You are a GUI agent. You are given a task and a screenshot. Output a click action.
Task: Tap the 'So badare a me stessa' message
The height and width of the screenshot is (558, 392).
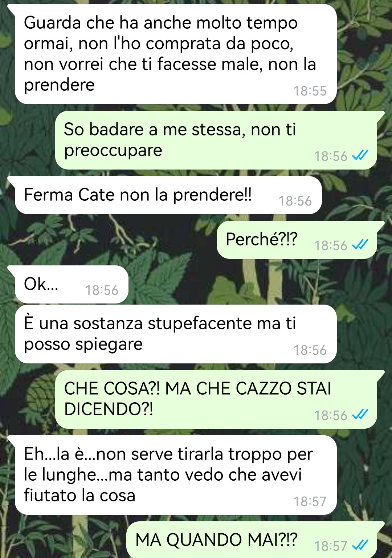(x=216, y=140)
